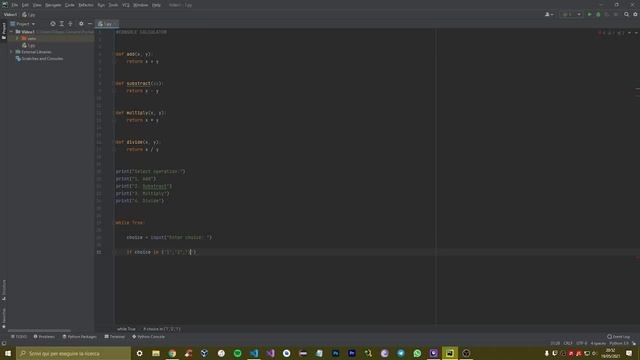640x360 pixels.
Task: Open the Help menu
Action: coord(156,5)
